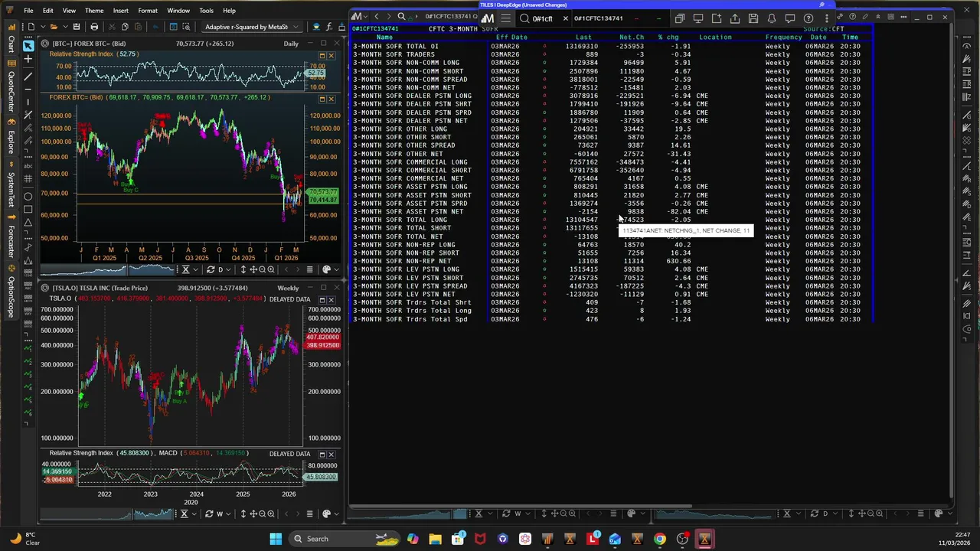Image resolution: width=980 pixels, height=551 pixels.
Task: Select the arrow pointer tool in drawing palette
Action: coord(28,46)
